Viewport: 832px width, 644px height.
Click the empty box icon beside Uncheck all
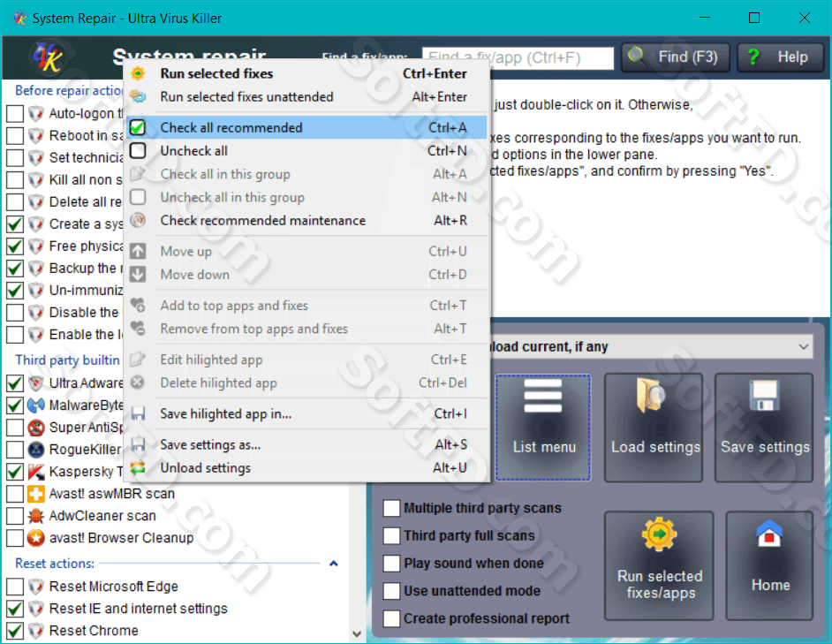coord(138,151)
